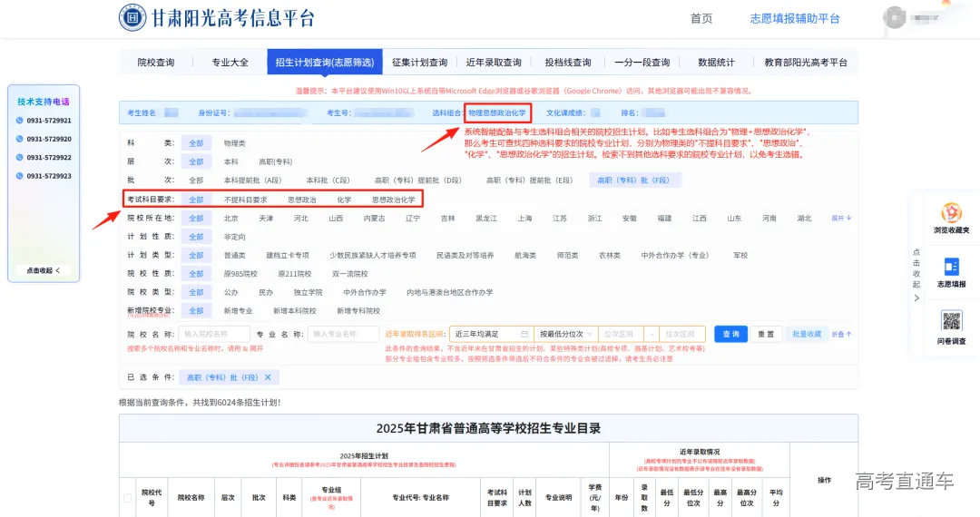The image size is (980, 517).
Task: Select 内地与港澳台地区合作办学 school type
Action: tap(449, 292)
